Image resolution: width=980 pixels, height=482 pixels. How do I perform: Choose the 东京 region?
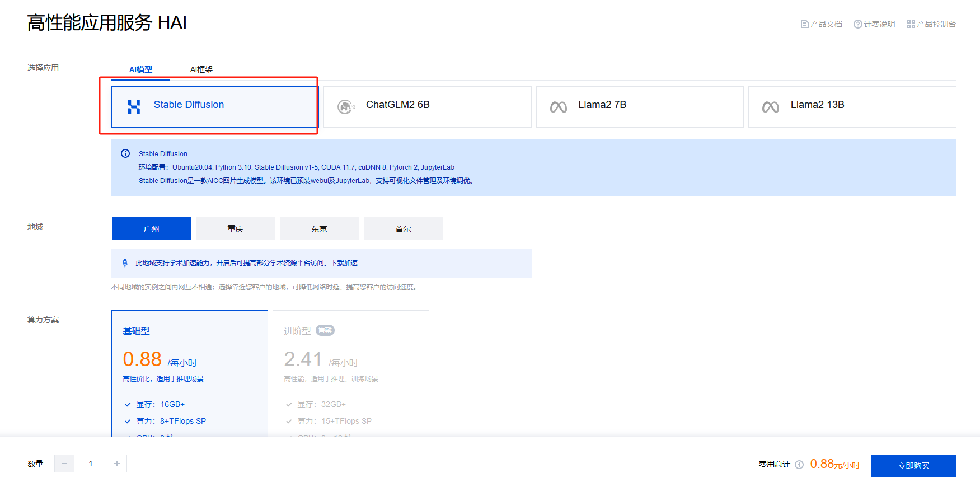pyautogui.click(x=320, y=228)
